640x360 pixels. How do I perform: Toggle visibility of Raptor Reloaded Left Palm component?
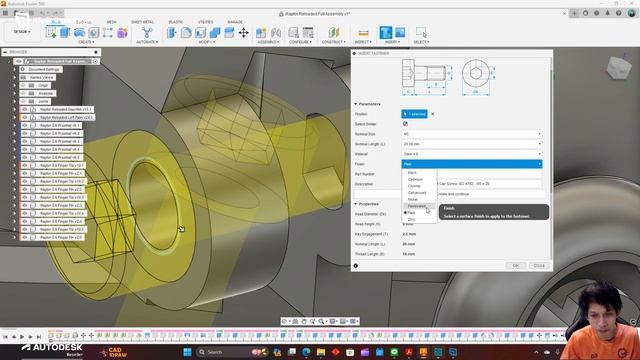(x=24, y=118)
